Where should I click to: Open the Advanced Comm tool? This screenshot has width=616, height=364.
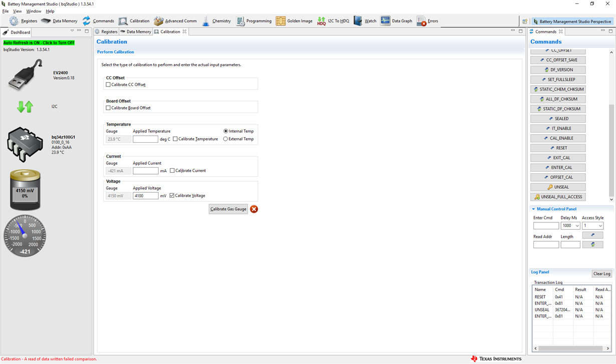click(x=175, y=21)
